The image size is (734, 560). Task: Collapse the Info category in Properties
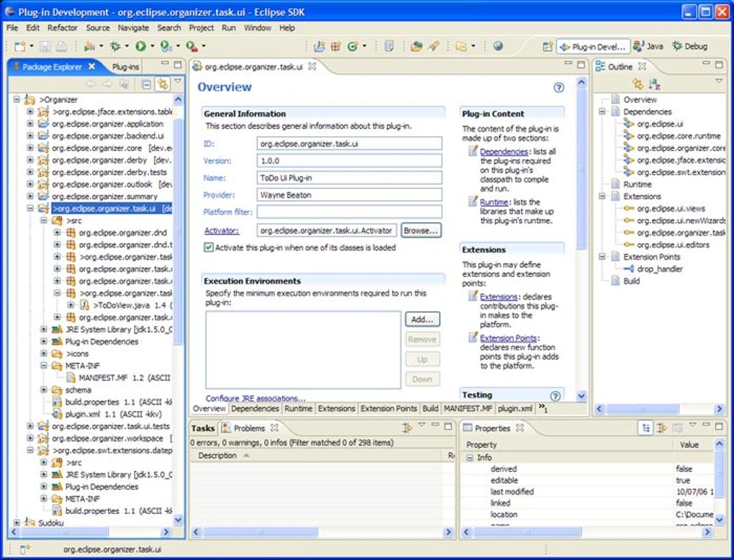(x=469, y=458)
